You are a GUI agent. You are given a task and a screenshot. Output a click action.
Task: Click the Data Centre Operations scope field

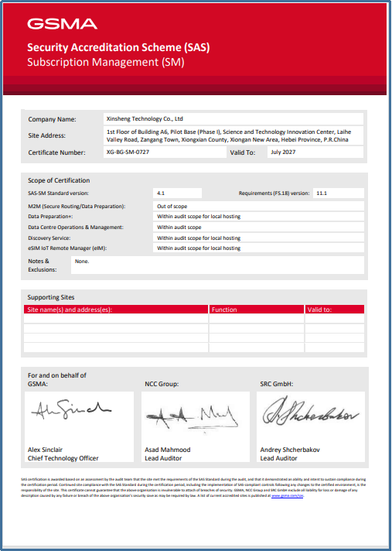[x=259, y=227]
